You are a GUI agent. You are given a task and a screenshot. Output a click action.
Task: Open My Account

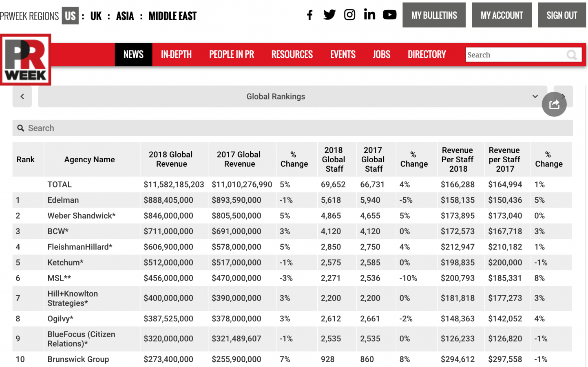pyautogui.click(x=502, y=15)
